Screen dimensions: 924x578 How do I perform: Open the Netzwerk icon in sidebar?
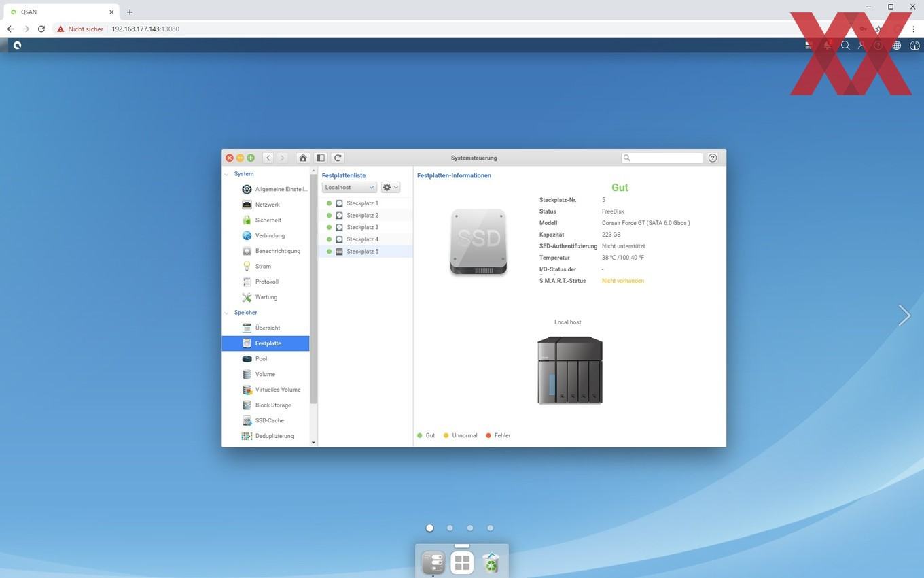[x=247, y=205]
